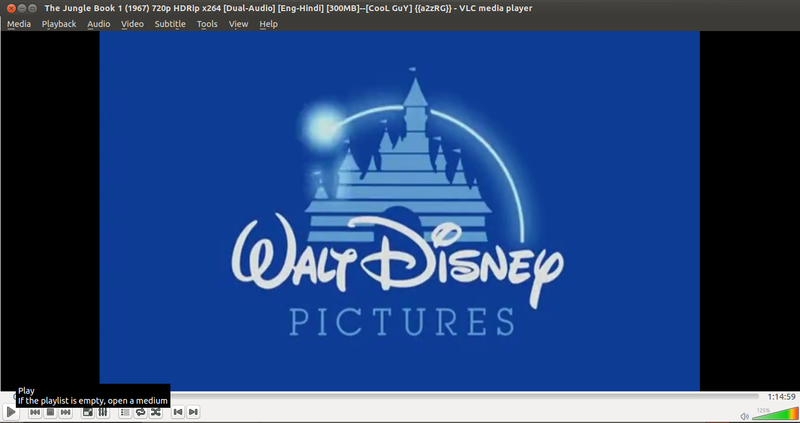Maximize the VLC window
Screen dimensions: 800x423
[33, 8]
